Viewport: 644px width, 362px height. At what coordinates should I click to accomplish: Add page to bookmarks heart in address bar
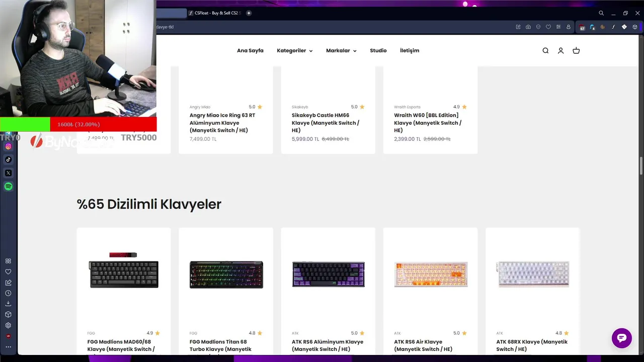click(x=548, y=27)
